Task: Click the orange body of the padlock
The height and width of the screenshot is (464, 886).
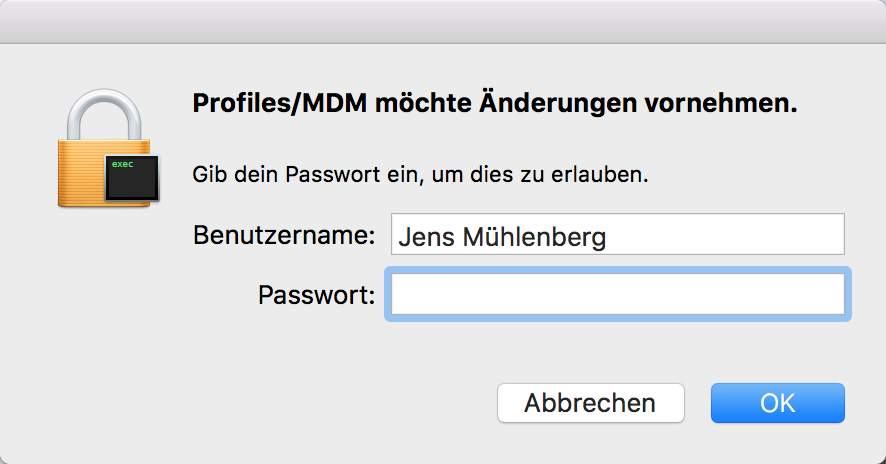Action: 80,175
